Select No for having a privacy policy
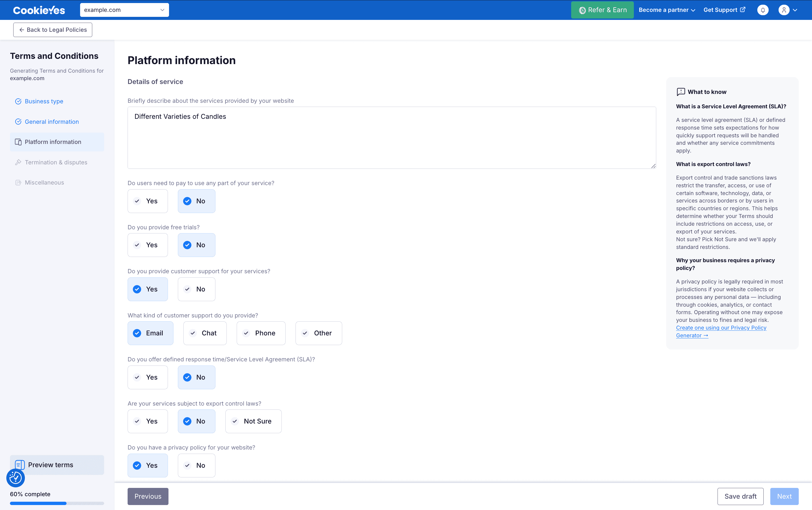Image resolution: width=812 pixels, height=510 pixels. point(197,466)
